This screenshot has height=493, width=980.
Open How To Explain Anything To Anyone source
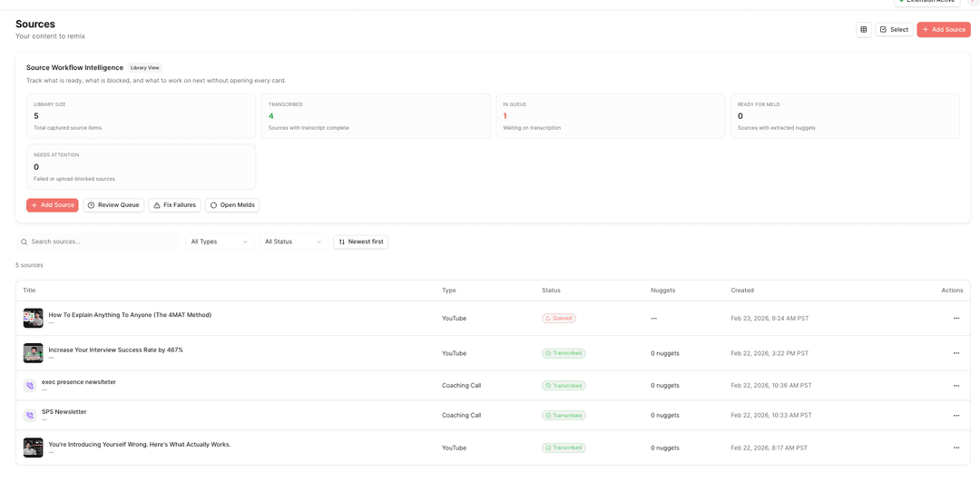(130, 315)
